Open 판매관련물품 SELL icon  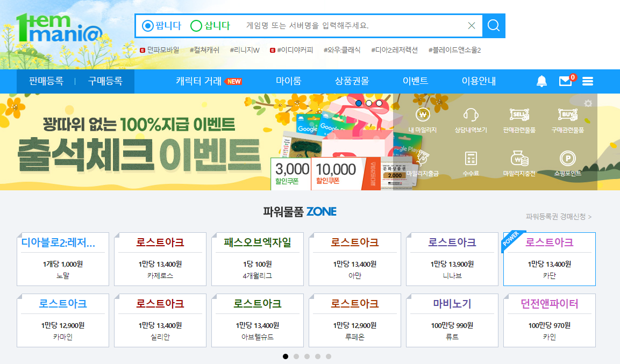pyautogui.click(x=519, y=115)
